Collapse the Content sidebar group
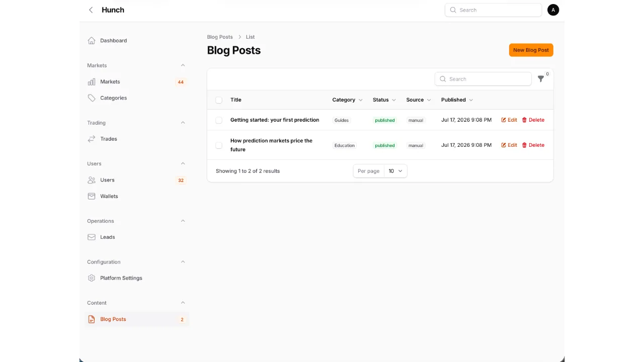644x362 pixels. point(183,303)
